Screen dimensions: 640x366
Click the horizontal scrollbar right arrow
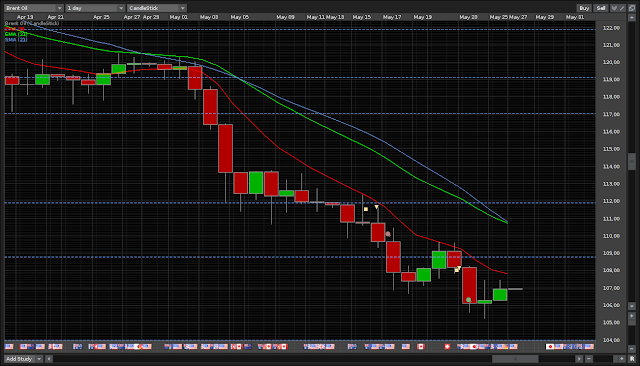(x=579, y=359)
